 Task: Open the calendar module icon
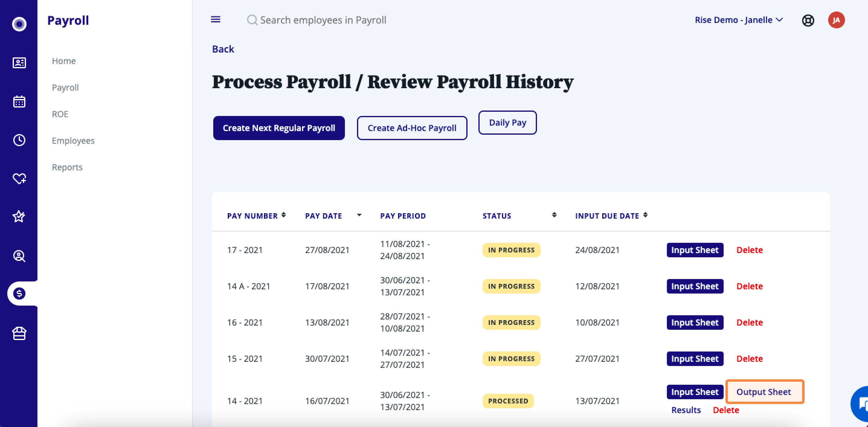[x=19, y=101]
